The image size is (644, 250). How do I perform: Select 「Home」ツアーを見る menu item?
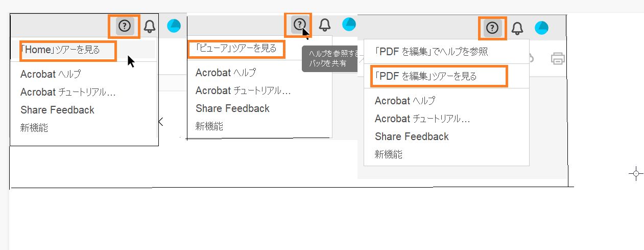point(83,50)
